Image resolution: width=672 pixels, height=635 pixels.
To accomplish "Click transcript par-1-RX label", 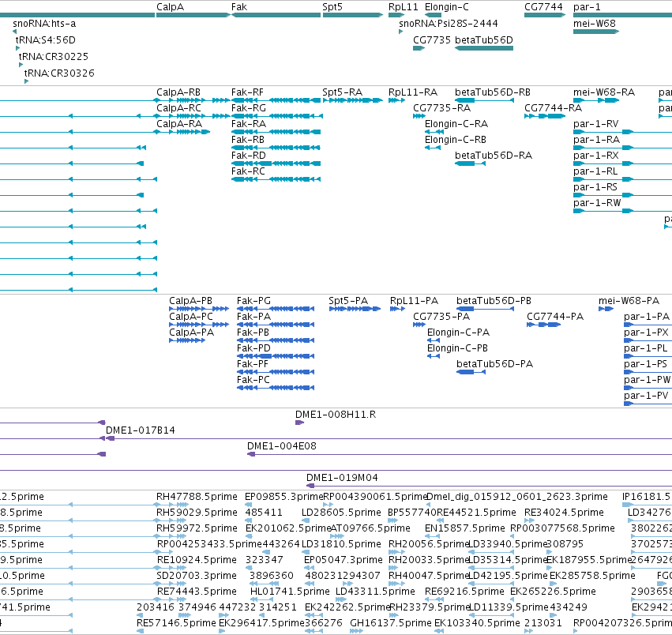I will pos(596,156).
